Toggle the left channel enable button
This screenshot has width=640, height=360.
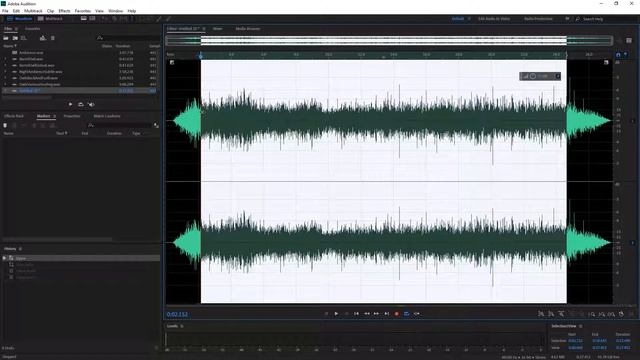(633, 121)
